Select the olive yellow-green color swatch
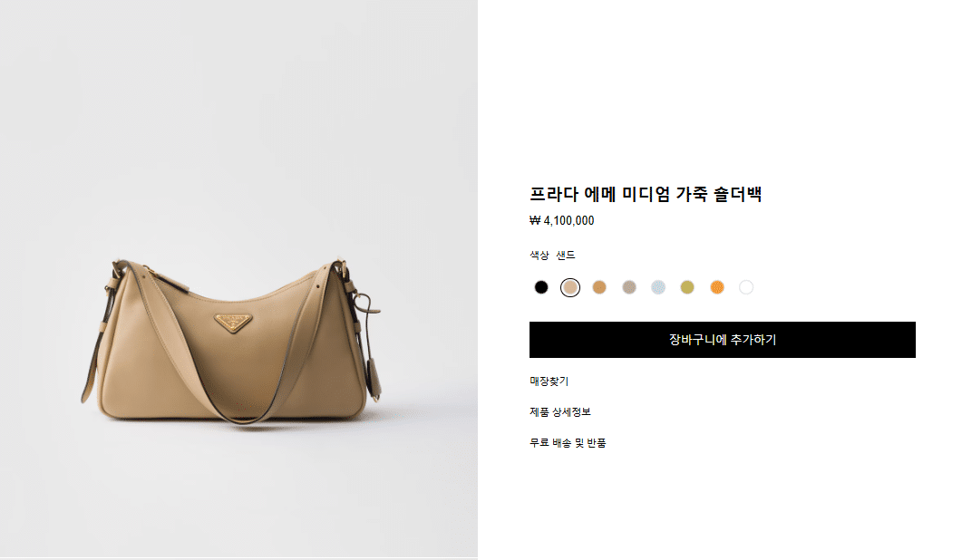Viewport: 962px width, 560px height. (x=687, y=287)
